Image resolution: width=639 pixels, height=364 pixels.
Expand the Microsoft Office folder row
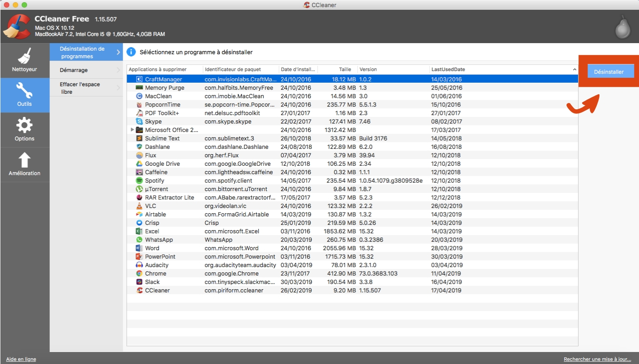(x=132, y=130)
